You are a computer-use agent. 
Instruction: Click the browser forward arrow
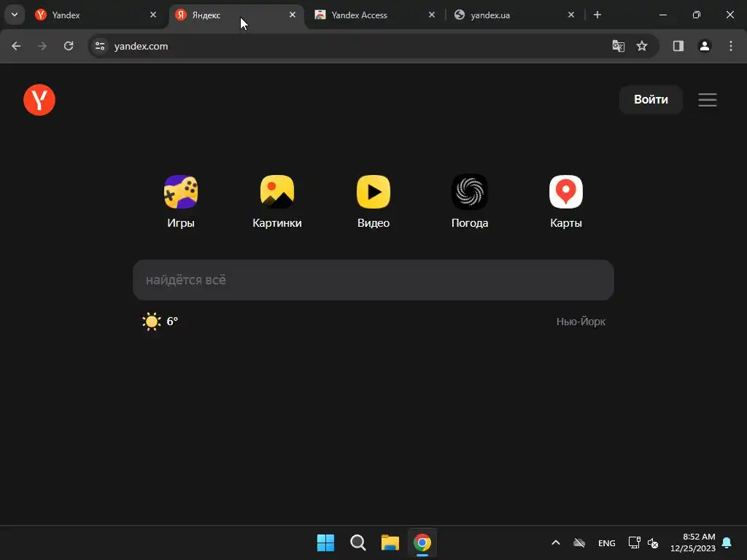(x=42, y=46)
